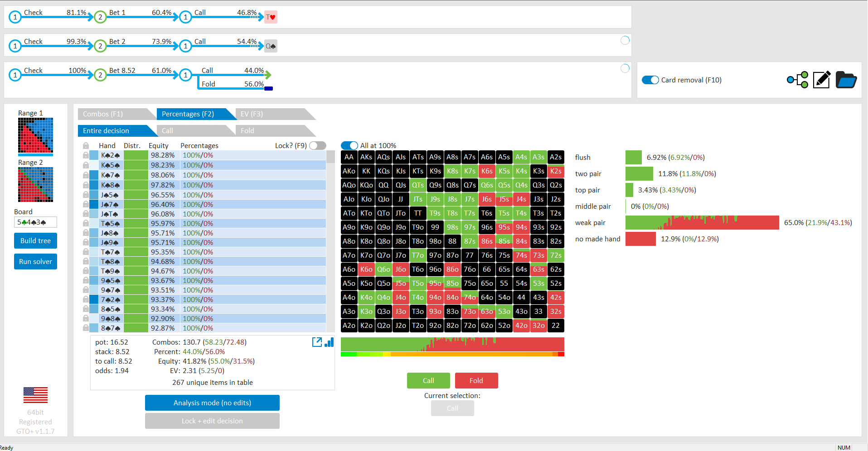Open the Range 1 grid thumbnail
Screen dimensions: 868x451
(x=35, y=135)
